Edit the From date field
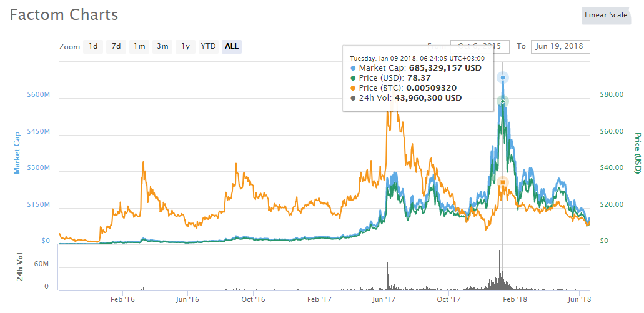 pyautogui.click(x=480, y=46)
